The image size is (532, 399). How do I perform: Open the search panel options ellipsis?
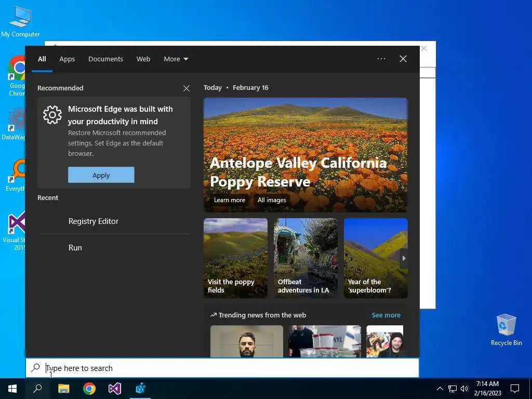[381, 59]
